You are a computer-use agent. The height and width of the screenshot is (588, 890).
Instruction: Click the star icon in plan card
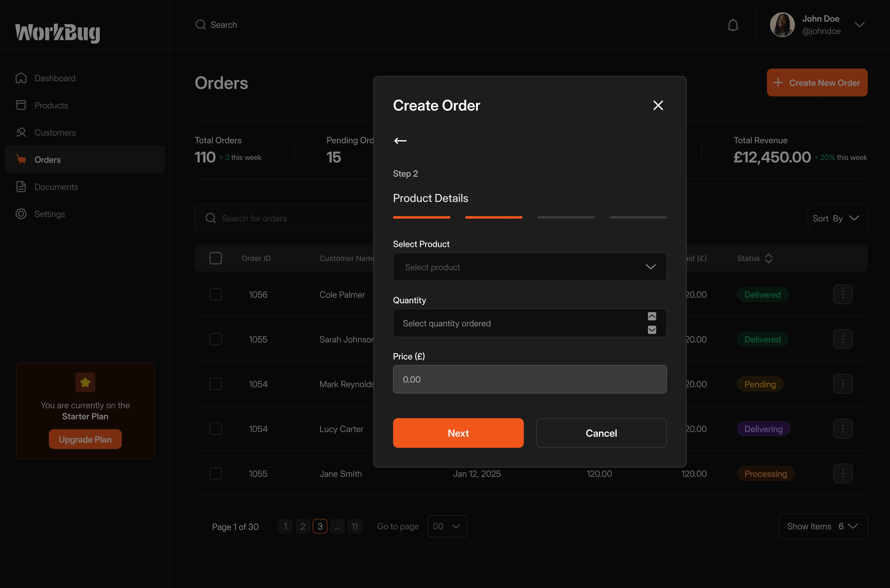point(85,382)
